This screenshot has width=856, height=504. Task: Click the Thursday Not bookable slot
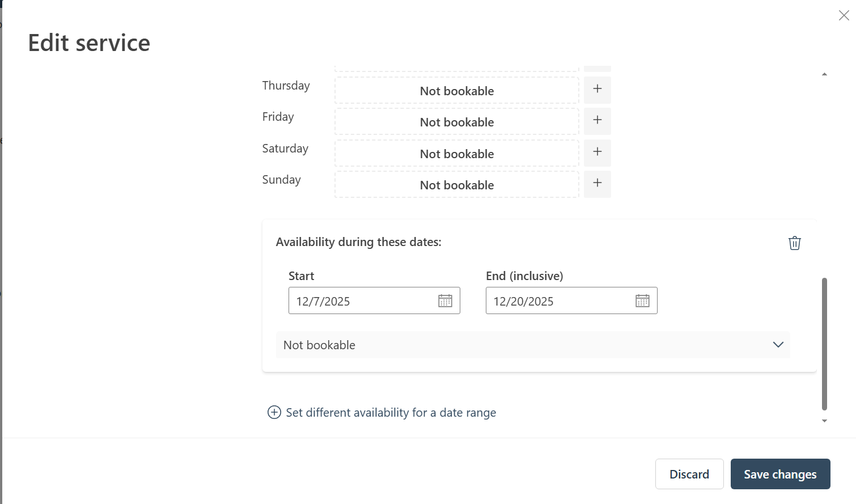456,91
